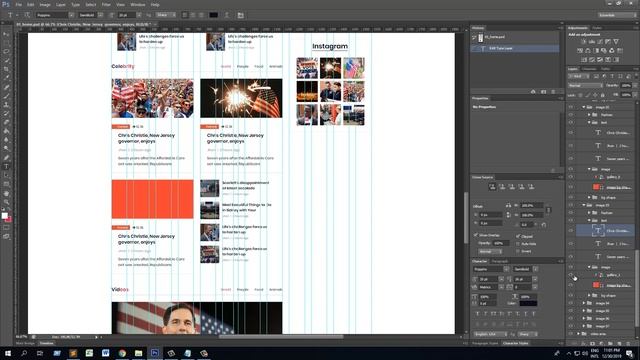Toggle visibility of gallery_1 layer
The width and height of the screenshot is (640, 360).
[571, 275]
